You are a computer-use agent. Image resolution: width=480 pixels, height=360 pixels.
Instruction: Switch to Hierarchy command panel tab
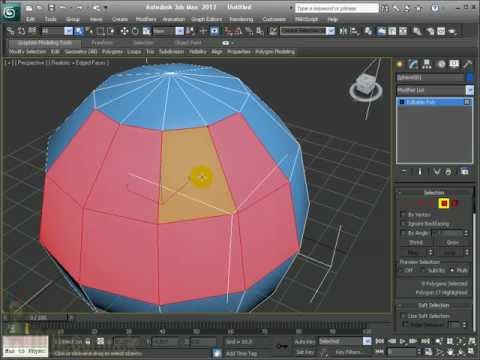tap(427, 64)
